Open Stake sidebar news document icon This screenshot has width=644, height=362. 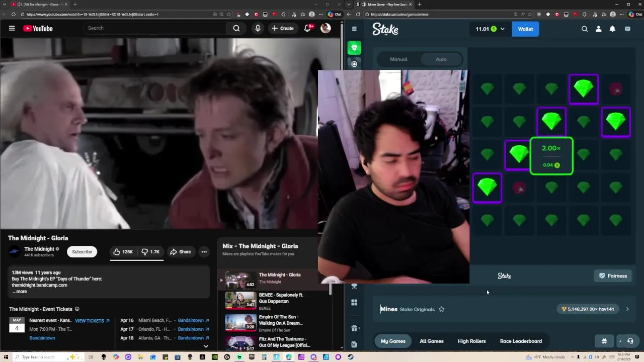354,344
